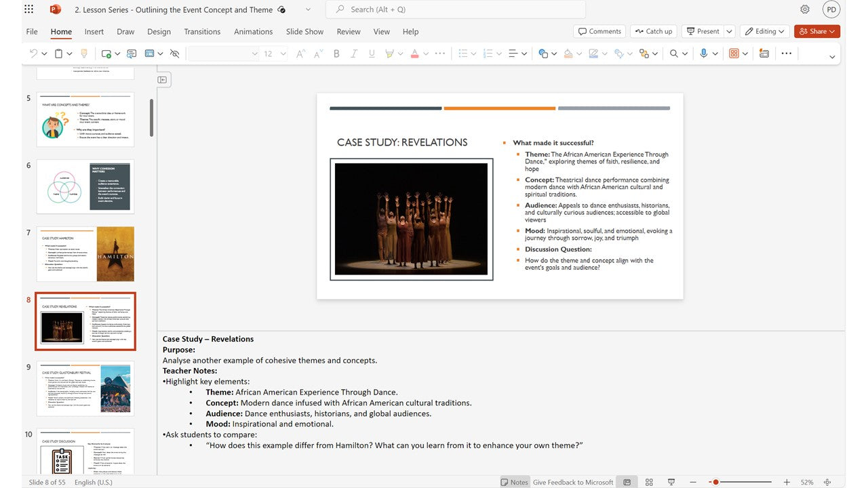Toggle Italic formatting
This screenshot has width=868, height=488.
pos(353,54)
